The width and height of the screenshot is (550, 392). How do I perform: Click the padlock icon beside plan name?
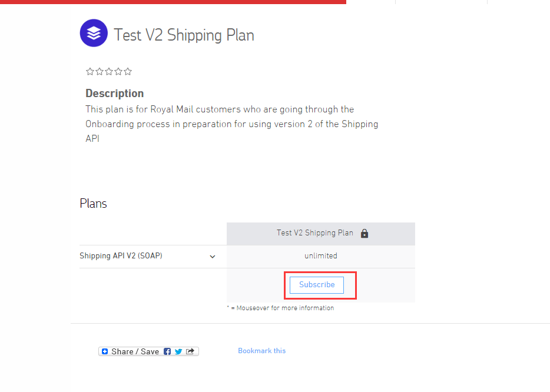pos(365,234)
